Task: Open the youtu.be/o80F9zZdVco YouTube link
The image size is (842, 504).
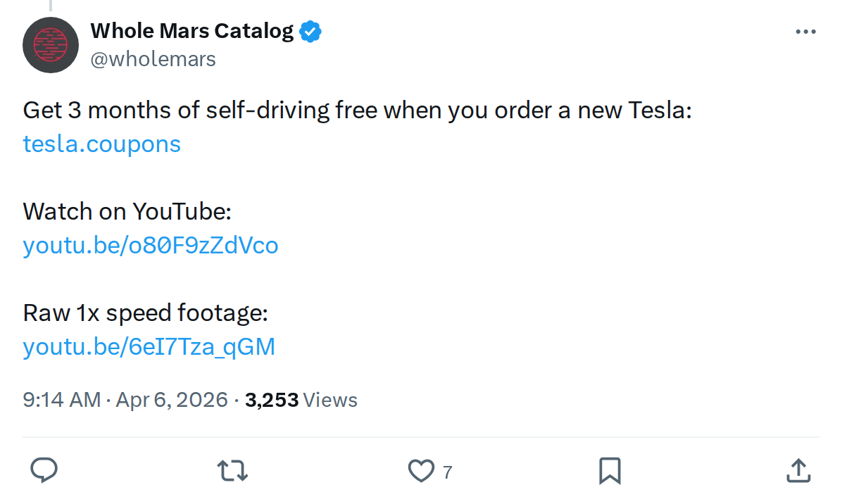Action: pyautogui.click(x=150, y=245)
